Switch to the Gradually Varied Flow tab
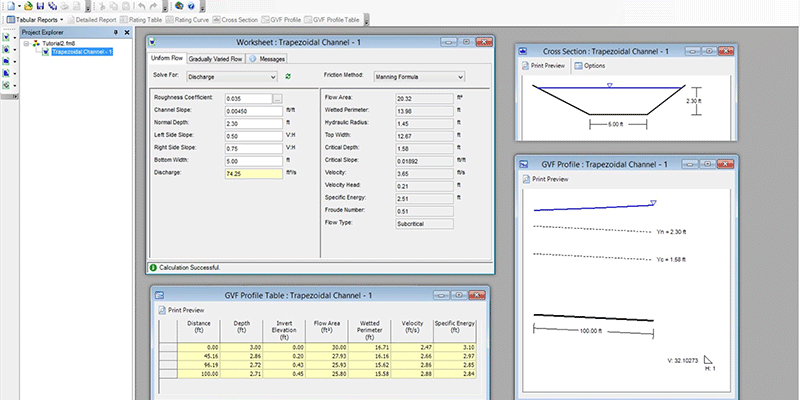Image resolution: width=800 pixels, height=400 pixels. point(216,59)
